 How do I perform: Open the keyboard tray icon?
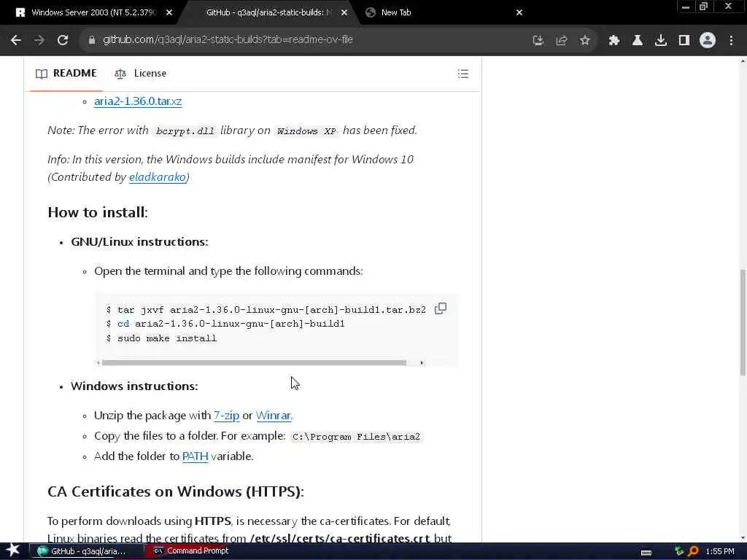pyautogui.click(x=646, y=551)
